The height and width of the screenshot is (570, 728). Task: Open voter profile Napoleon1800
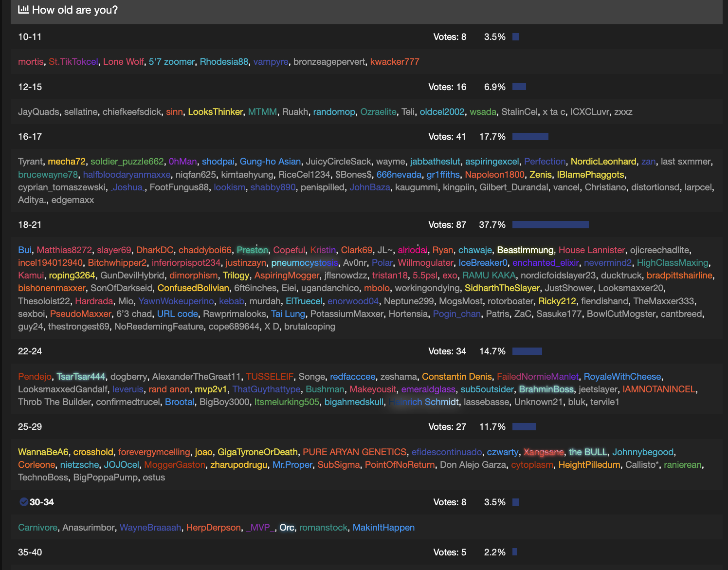(495, 175)
